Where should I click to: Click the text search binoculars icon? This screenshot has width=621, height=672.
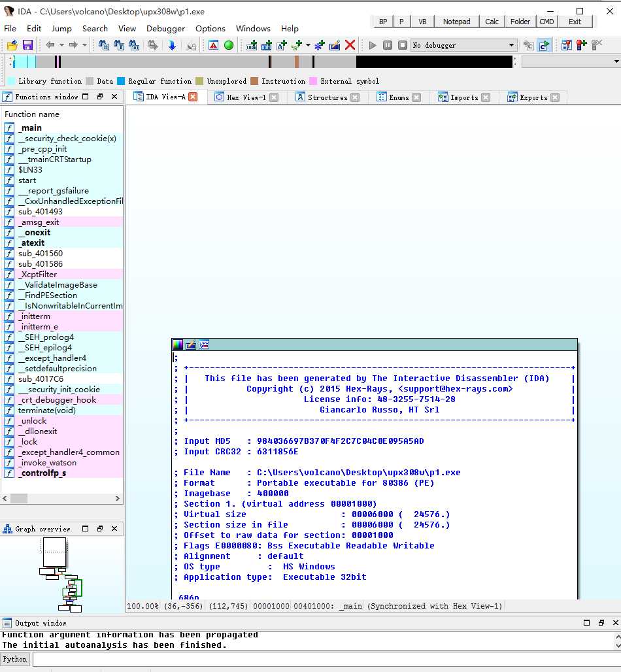[119, 45]
